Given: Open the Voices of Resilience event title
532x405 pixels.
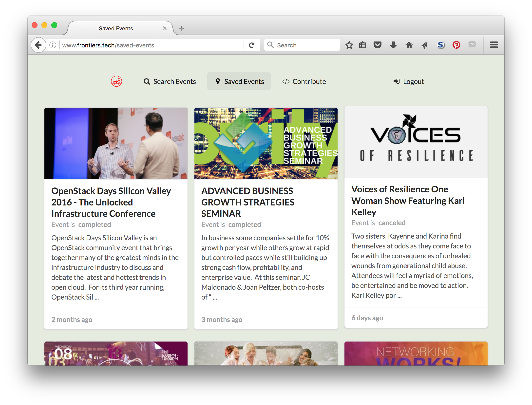Looking at the screenshot, I should coord(408,201).
